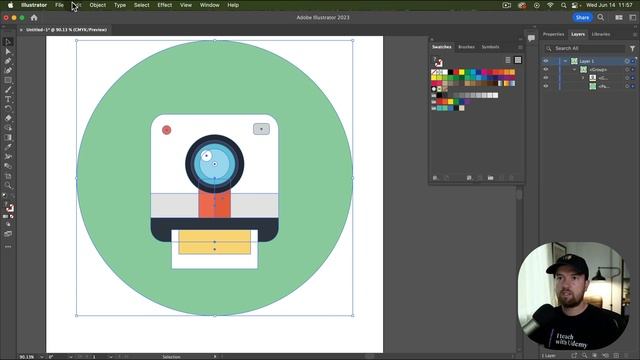Viewport: 640px width, 360px height.
Task: Select the Type tool
Action: (8, 99)
